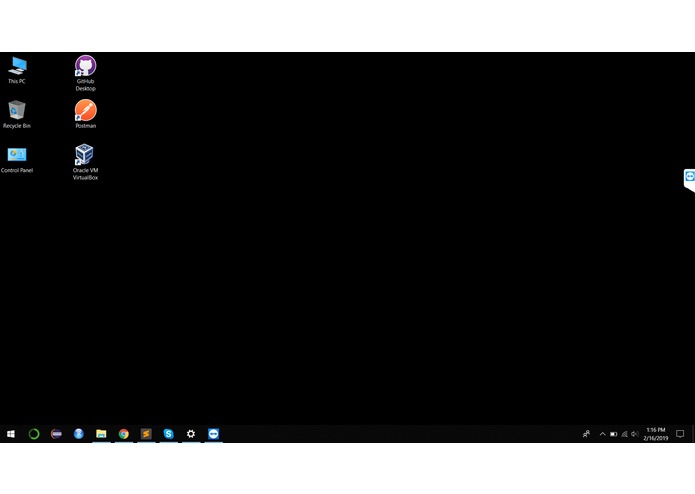The width and height of the screenshot is (695, 494).
Task: Click the green circle Cortana icon
Action: pos(34,434)
